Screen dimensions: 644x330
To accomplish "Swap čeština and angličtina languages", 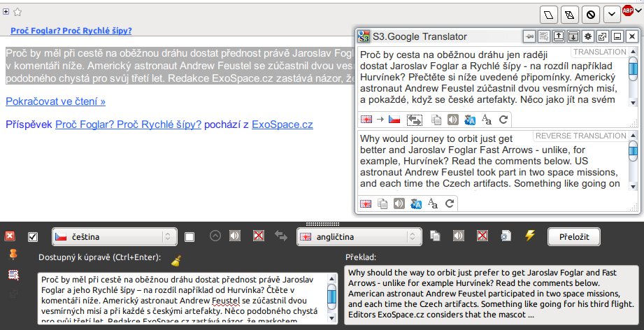I will click(281, 236).
